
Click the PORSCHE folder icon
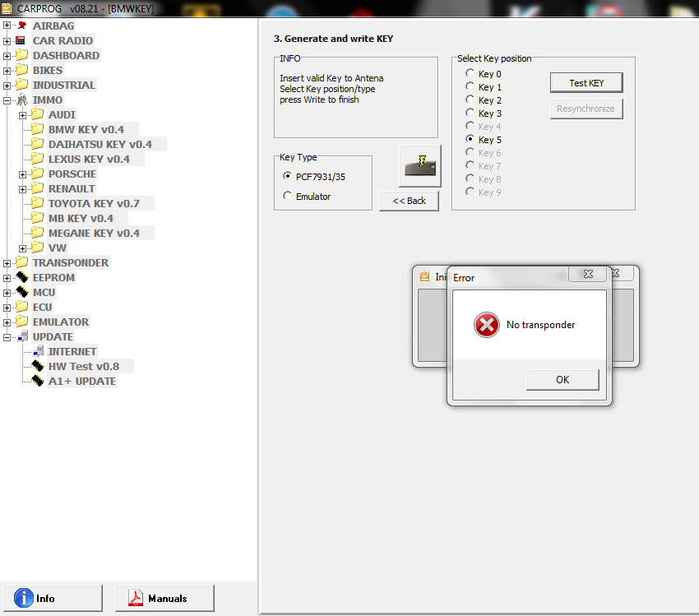[x=38, y=173]
